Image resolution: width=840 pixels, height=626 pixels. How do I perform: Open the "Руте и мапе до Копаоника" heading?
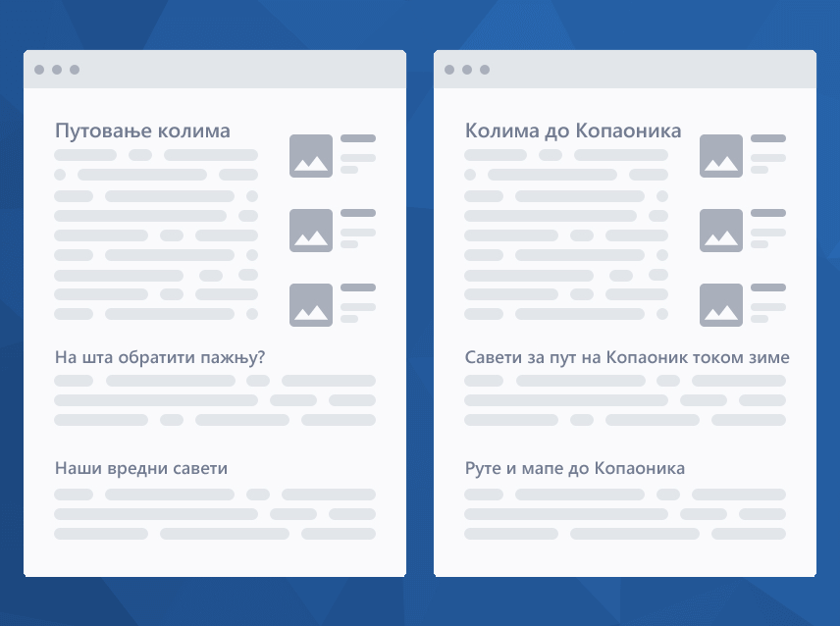click(x=574, y=468)
